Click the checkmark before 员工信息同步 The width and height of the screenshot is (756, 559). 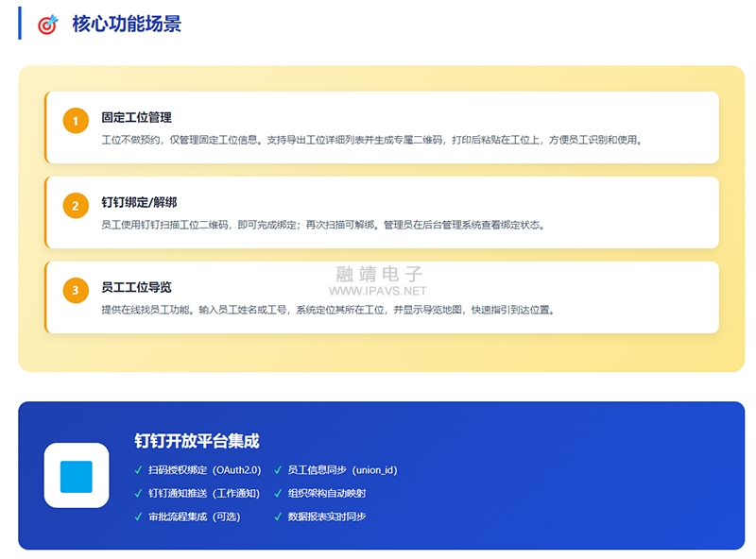click(x=278, y=470)
